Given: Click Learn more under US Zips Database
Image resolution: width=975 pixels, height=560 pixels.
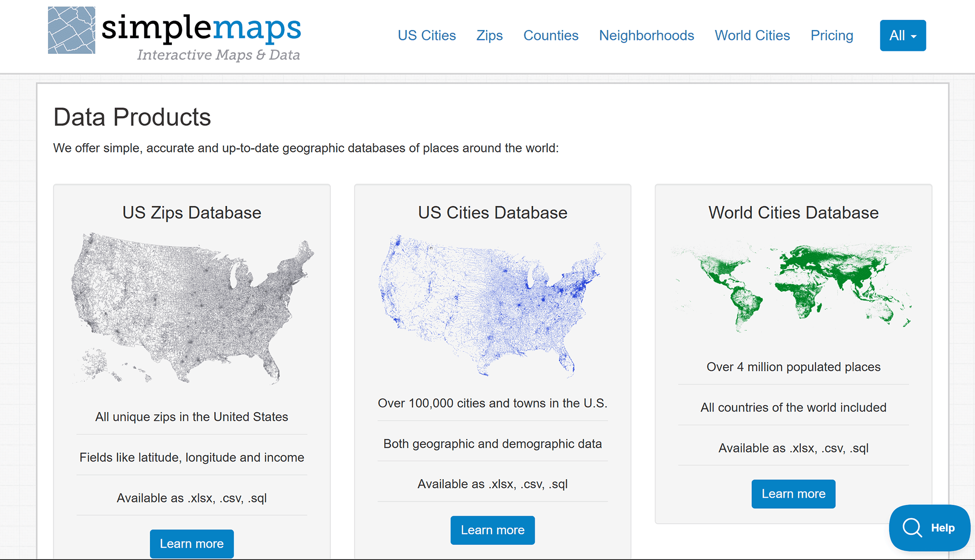Looking at the screenshot, I should 192,543.
